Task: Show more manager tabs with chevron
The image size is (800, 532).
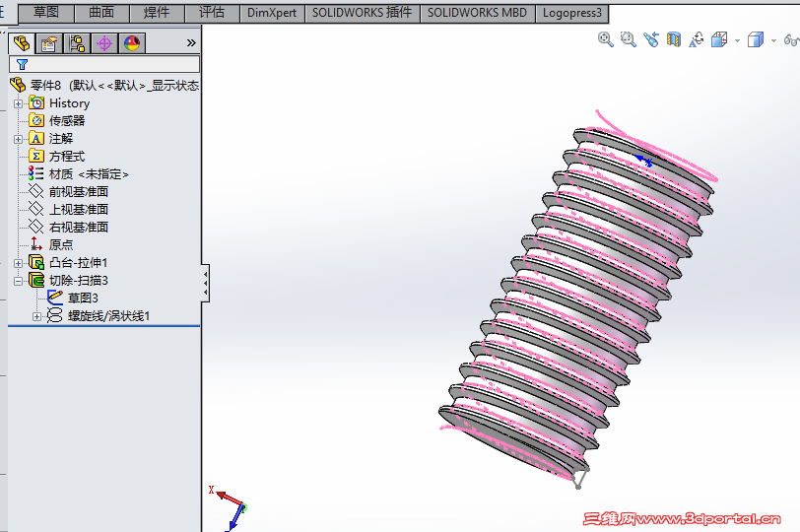Action: pyautogui.click(x=191, y=42)
